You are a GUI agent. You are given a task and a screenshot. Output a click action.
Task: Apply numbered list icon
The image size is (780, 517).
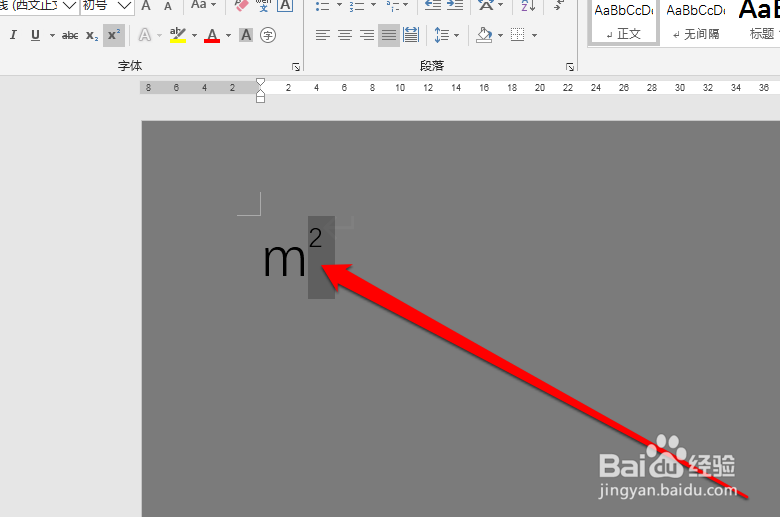coord(357,5)
